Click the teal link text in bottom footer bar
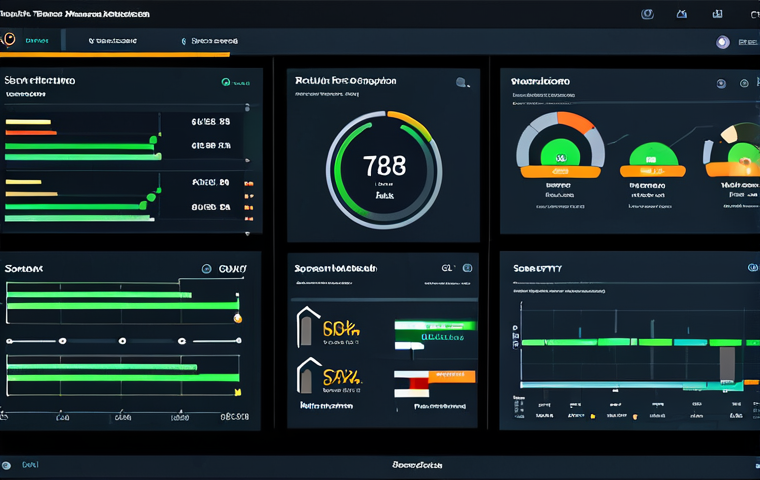The image size is (760, 480). click(x=30, y=464)
